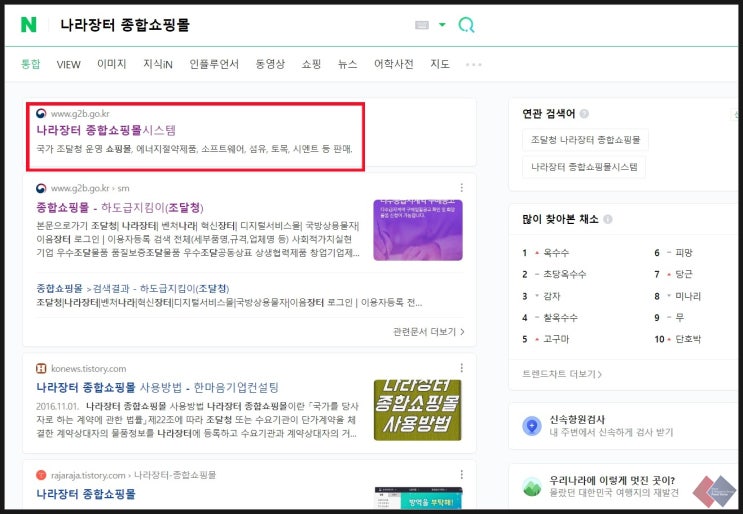The width and height of the screenshot is (743, 514).
Task: Click the purple 하도급지킴이 result thumbnail
Action: (x=417, y=230)
